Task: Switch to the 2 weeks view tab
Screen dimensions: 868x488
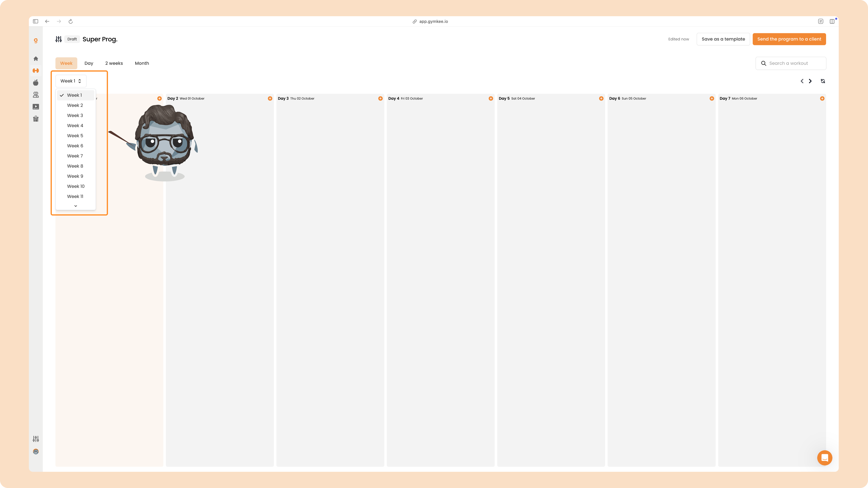Action: (114, 63)
